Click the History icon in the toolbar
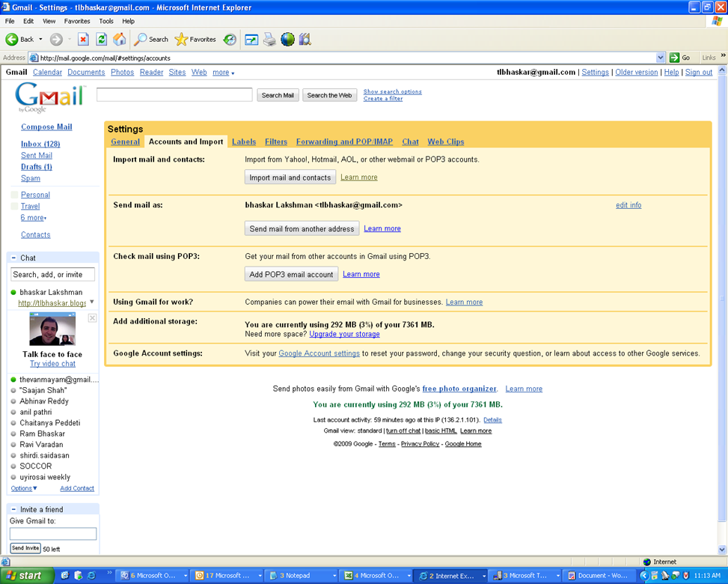Viewport: 728px width, 584px height. pyautogui.click(x=230, y=40)
